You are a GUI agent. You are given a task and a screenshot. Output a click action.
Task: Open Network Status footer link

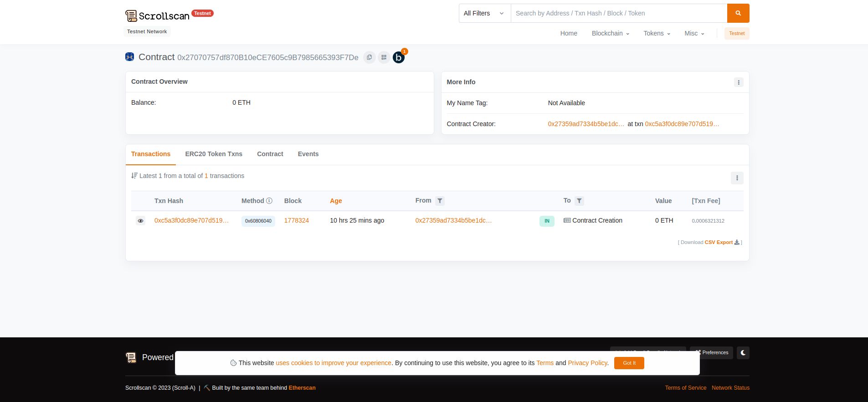point(730,388)
